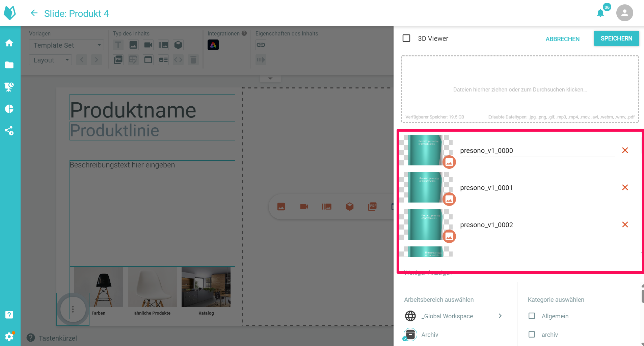Open the Template Set dropdown
Image resolution: width=644 pixels, height=346 pixels.
tap(66, 45)
